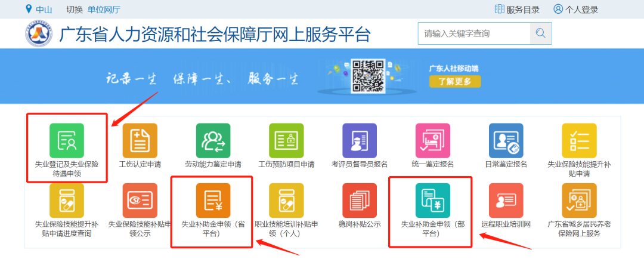
Task: Click 广东省城乡居民养老保险网上服务 text label
Action: [579, 229]
